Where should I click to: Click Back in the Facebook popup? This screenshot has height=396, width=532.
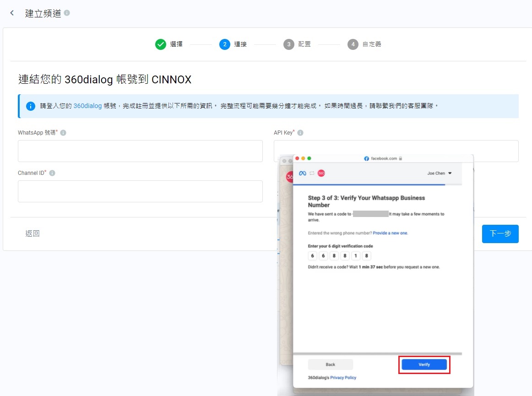(x=331, y=364)
